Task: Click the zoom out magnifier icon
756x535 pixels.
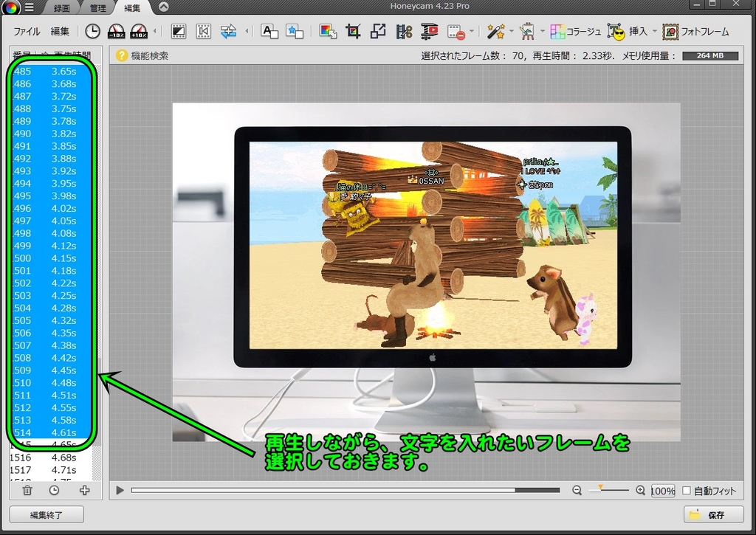Action: 577,490
